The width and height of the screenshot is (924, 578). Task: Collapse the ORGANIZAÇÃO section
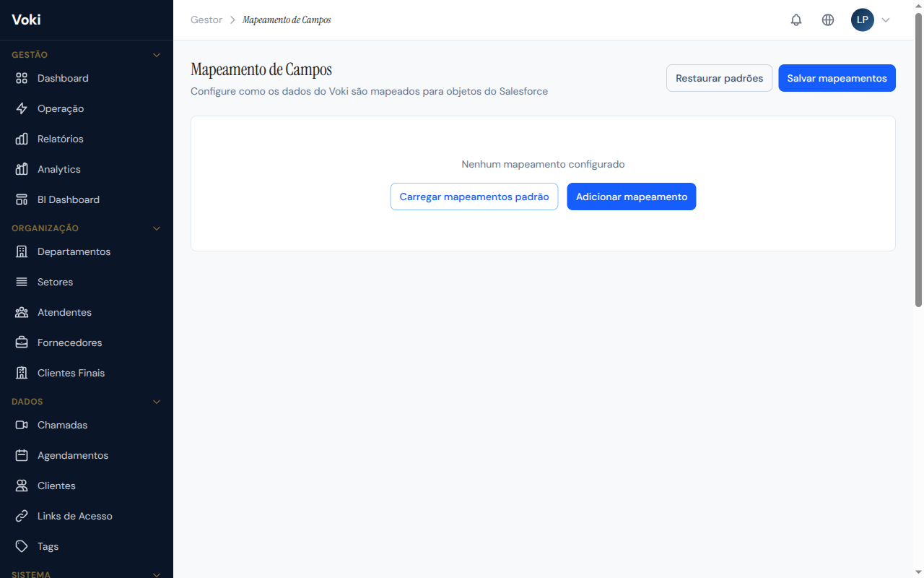coord(157,228)
